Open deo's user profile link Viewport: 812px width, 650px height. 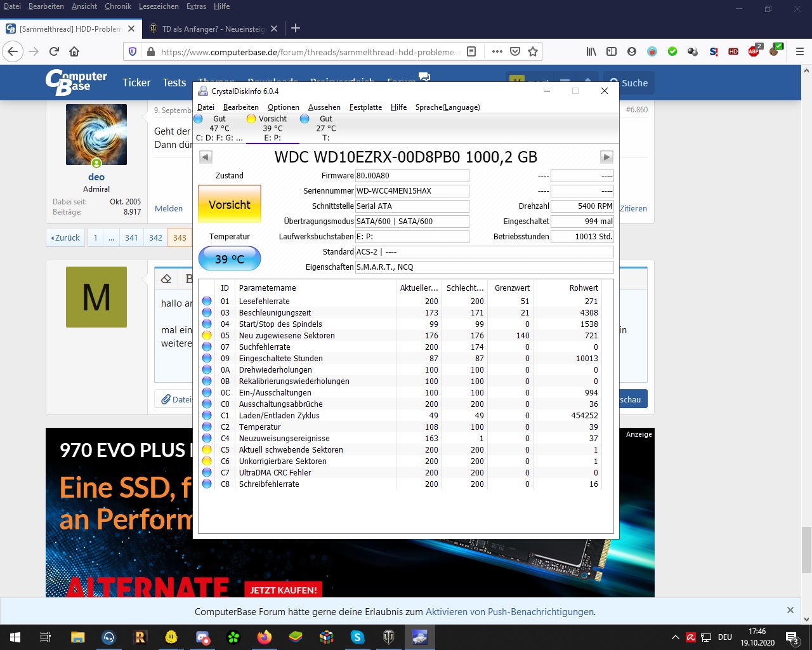(x=96, y=177)
